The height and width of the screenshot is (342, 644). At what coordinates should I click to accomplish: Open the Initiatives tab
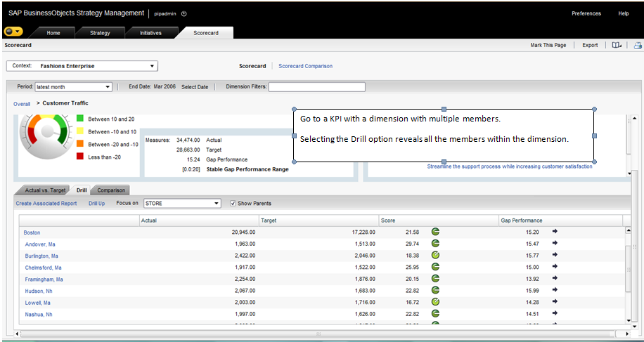(x=150, y=33)
